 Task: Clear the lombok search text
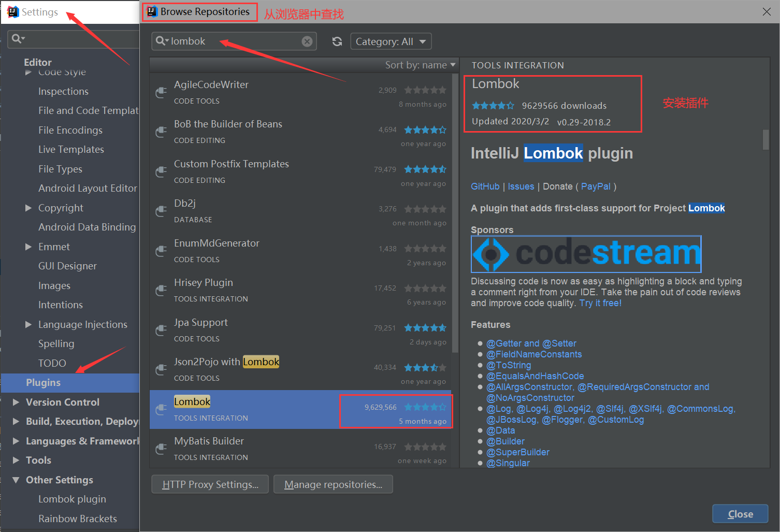pos(307,41)
